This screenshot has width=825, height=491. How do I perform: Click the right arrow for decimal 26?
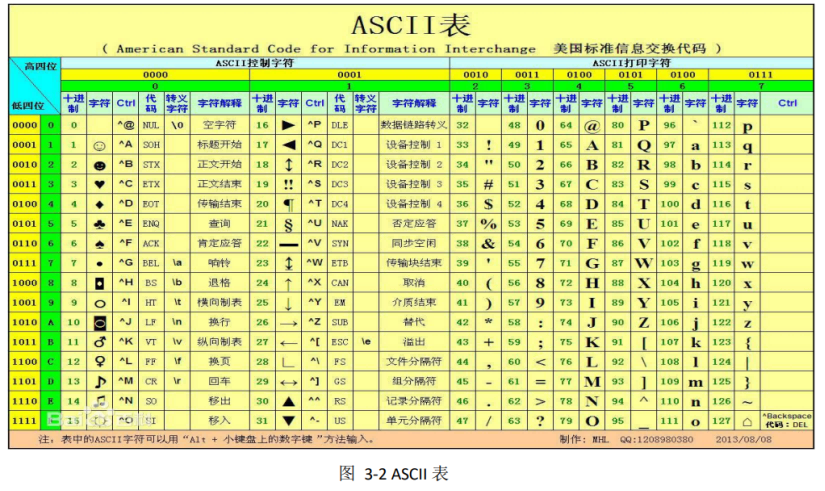(x=288, y=324)
